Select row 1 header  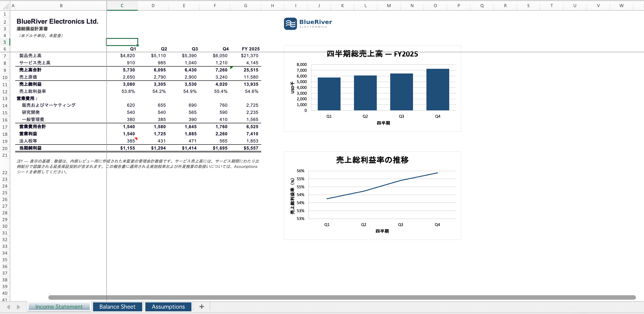tap(5, 14)
